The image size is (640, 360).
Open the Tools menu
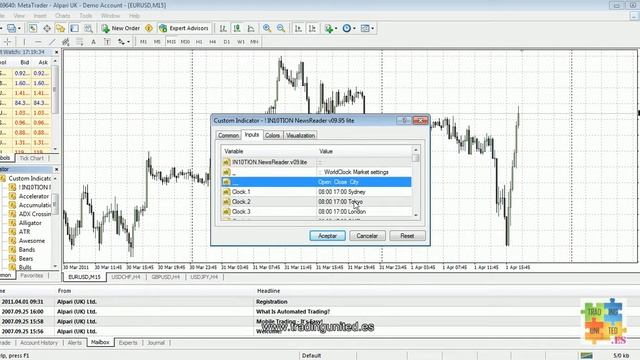(86, 16)
